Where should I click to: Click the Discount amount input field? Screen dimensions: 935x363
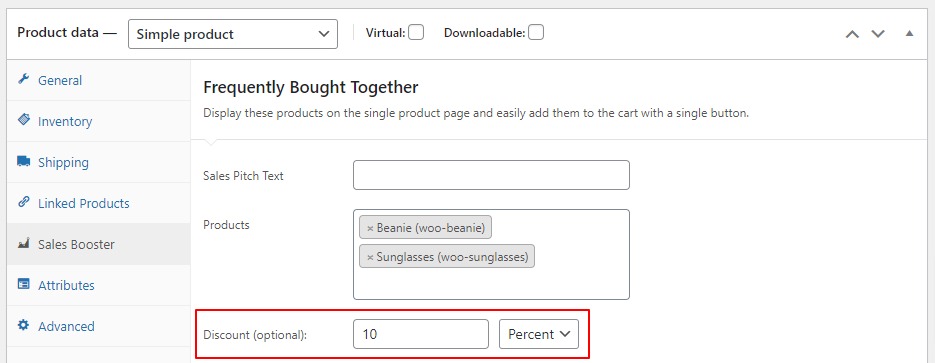421,334
